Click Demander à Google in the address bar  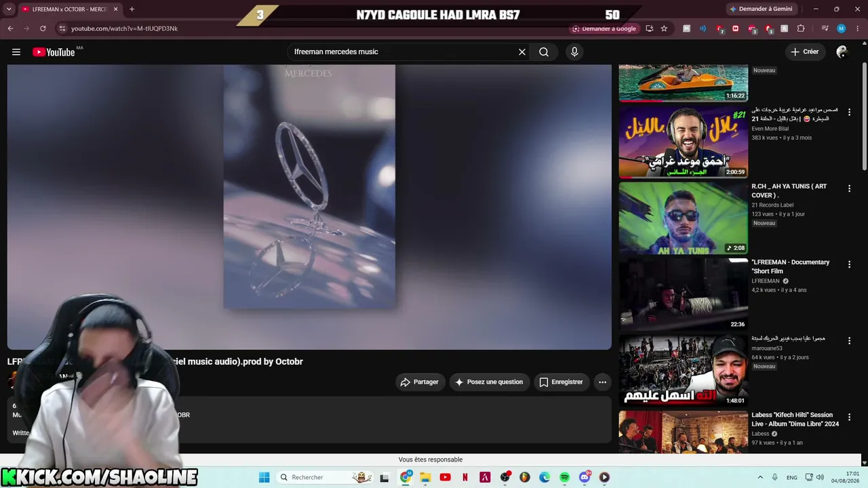pyautogui.click(x=605, y=28)
